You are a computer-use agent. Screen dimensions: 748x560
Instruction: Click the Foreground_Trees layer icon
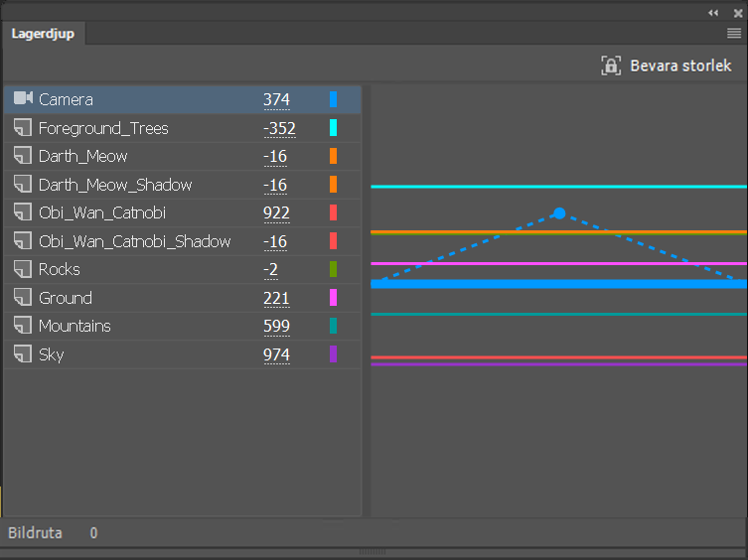coord(23,128)
